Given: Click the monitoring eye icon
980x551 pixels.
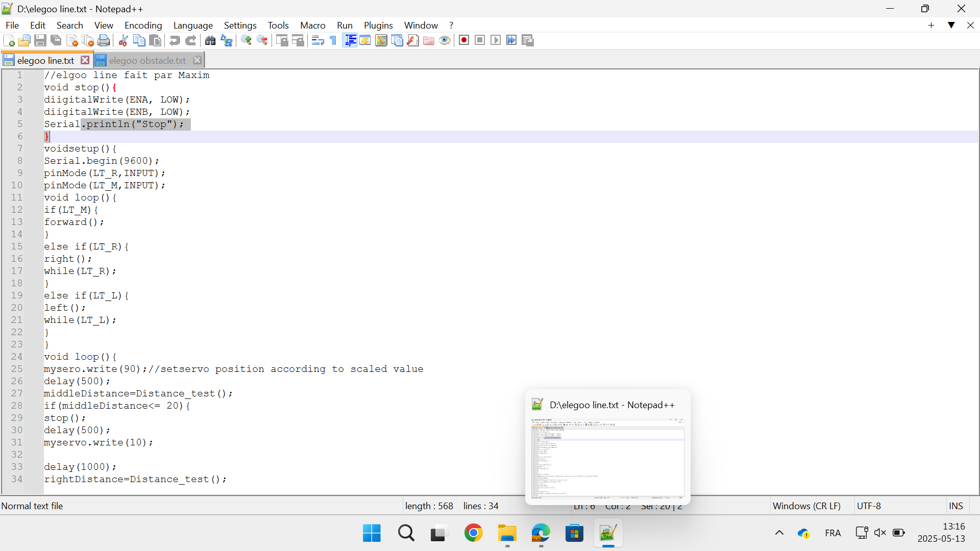Looking at the screenshot, I should (445, 40).
